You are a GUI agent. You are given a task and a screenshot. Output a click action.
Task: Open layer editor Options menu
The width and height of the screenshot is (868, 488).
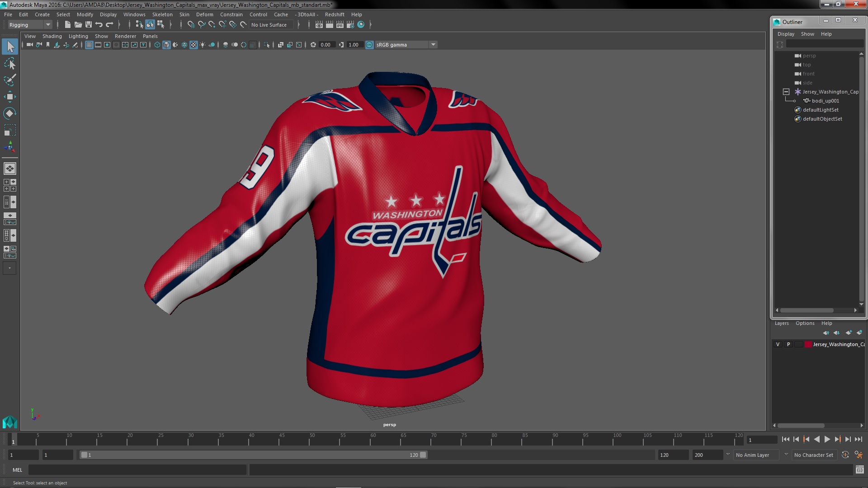pos(805,323)
